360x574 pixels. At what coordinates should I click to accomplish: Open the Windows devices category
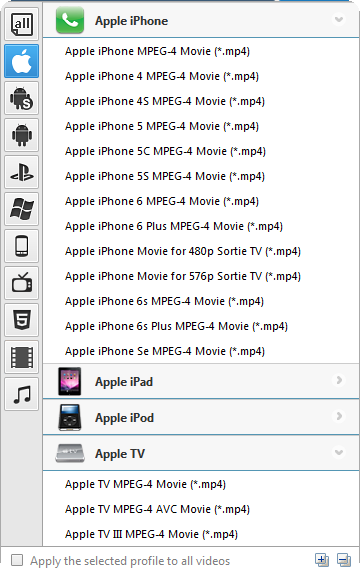pyautogui.click(x=22, y=209)
